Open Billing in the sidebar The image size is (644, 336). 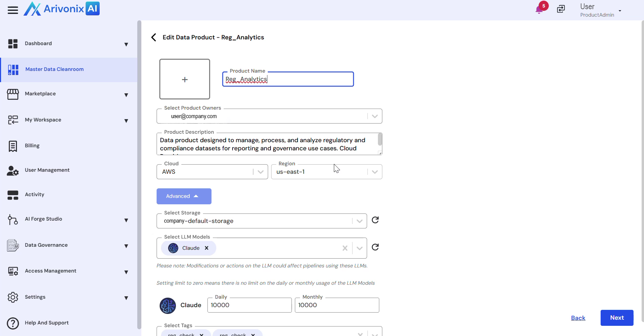[x=32, y=146]
